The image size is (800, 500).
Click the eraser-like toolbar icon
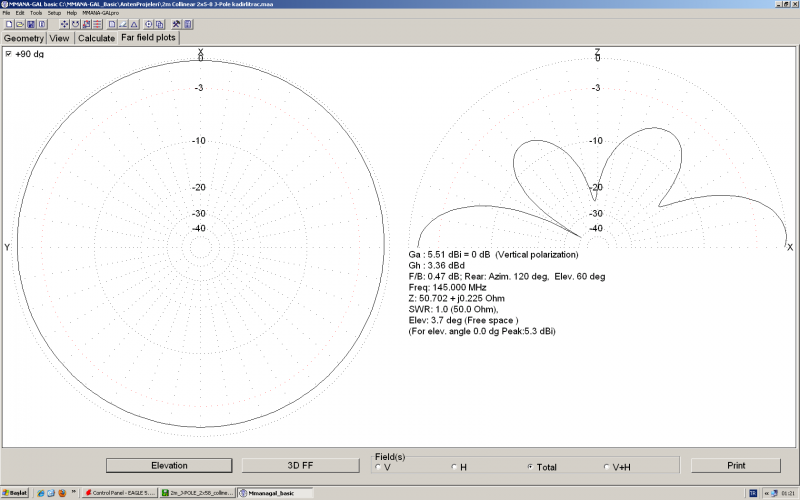(x=123, y=24)
